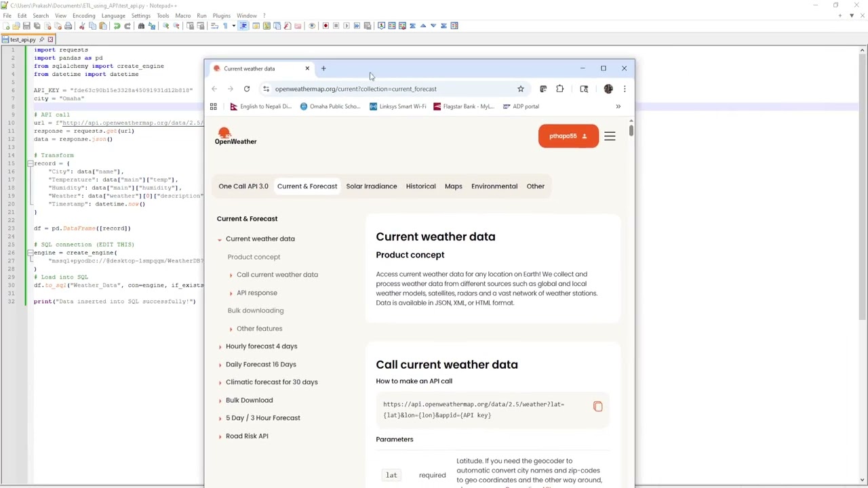
Task: Click the Paste icon in Notepad++ toolbar
Action: tap(103, 26)
